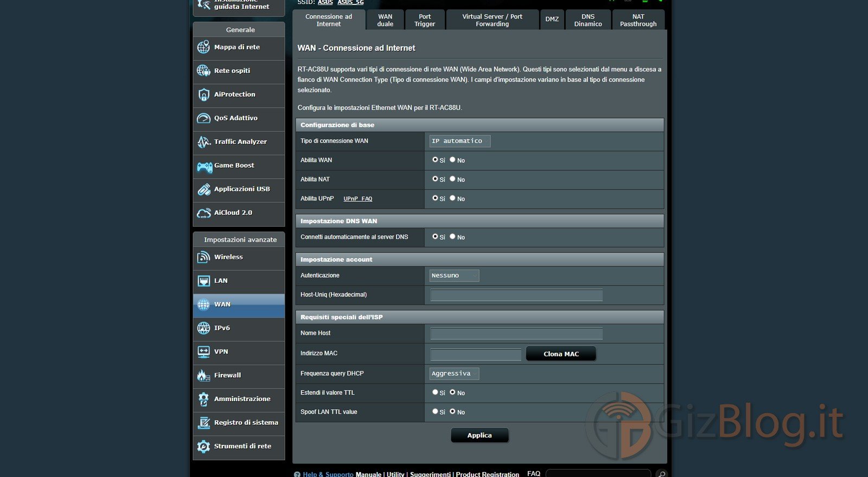Click the Firewall flame icon
This screenshot has height=477, width=868.
[203, 375]
